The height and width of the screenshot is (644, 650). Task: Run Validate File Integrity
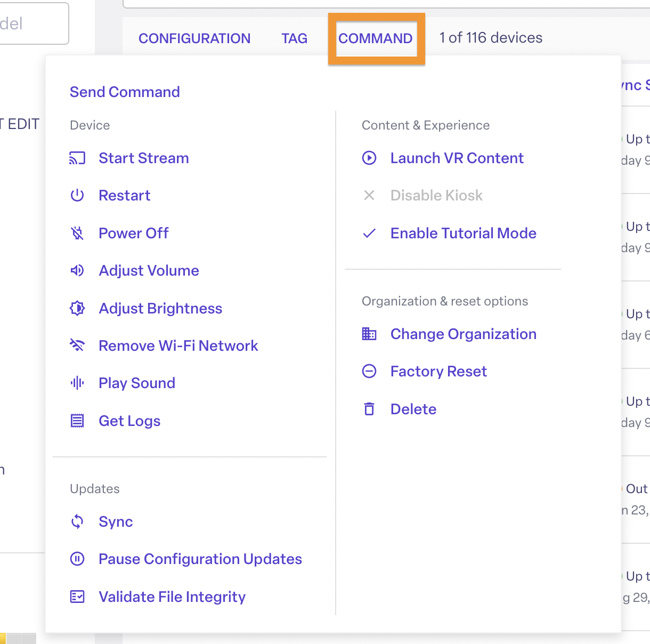(172, 597)
